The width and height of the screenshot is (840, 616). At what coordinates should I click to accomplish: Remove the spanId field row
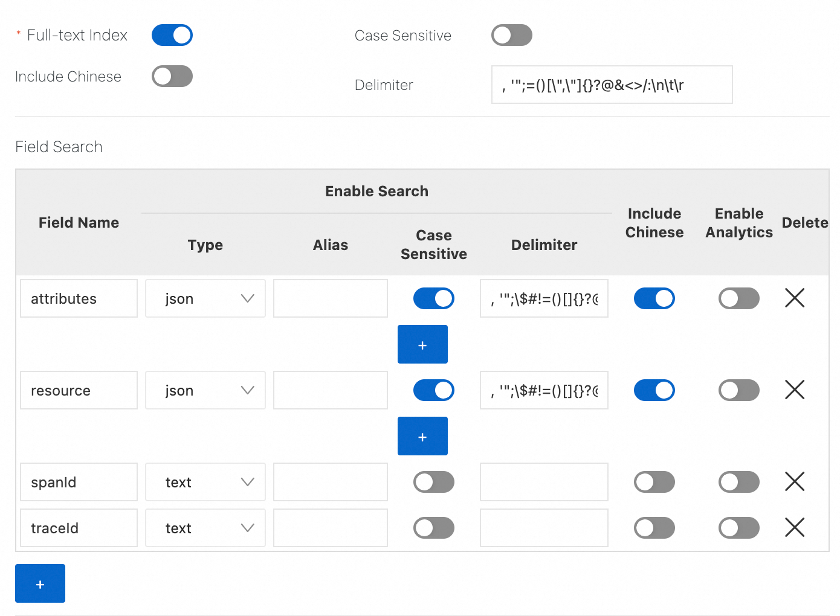794,481
